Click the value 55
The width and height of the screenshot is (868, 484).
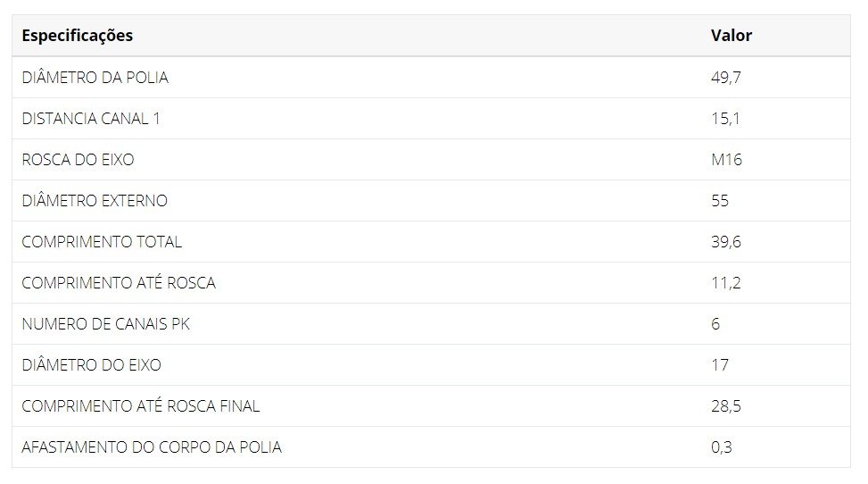(720, 201)
